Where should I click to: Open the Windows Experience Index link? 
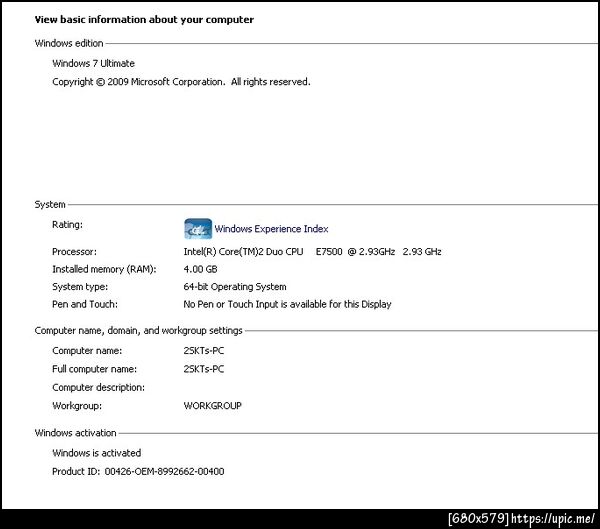[x=271, y=229]
